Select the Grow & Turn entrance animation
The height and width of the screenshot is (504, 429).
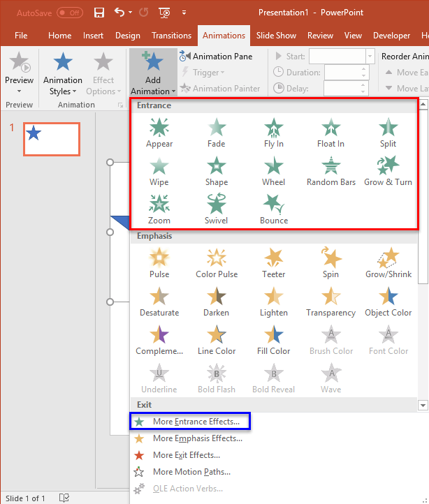388,171
